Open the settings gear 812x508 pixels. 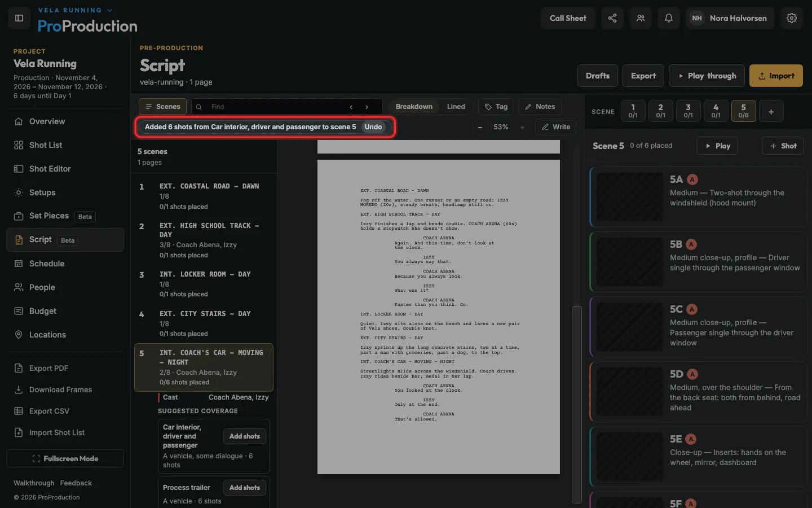(x=792, y=18)
